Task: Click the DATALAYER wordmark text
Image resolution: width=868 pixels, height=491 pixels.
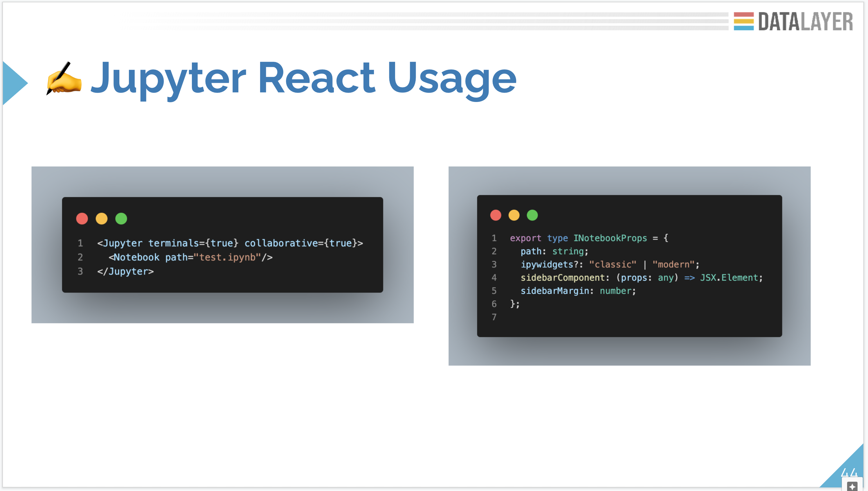Action: point(806,21)
